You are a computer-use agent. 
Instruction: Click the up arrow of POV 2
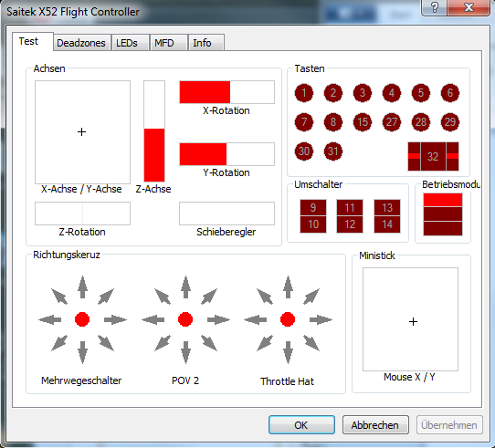click(x=185, y=287)
